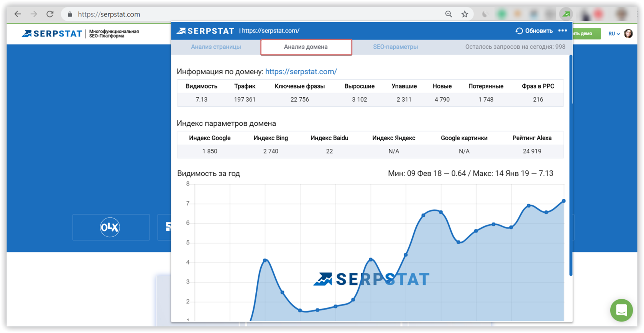Open the user avatar on website
644x333 pixels.
[x=628, y=34]
